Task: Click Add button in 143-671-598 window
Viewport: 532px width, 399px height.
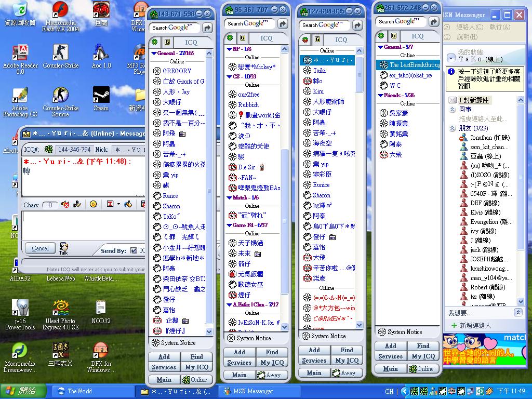Action: 164,357
